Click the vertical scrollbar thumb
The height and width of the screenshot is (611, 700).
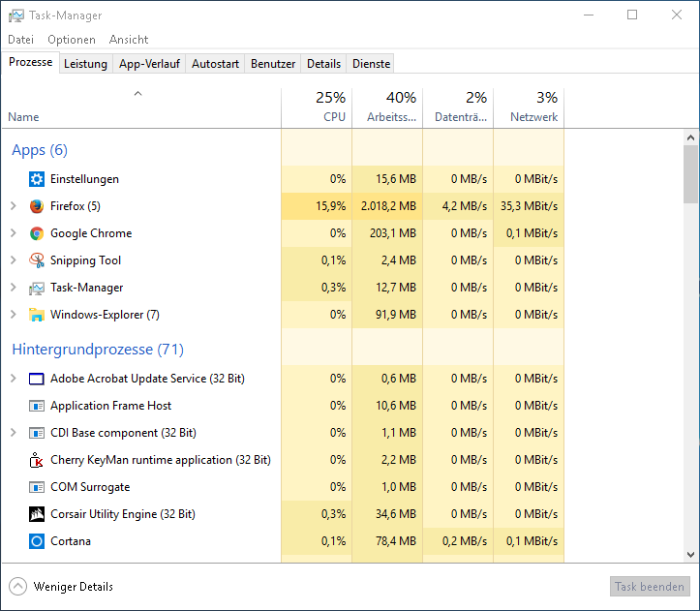tap(690, 174)
